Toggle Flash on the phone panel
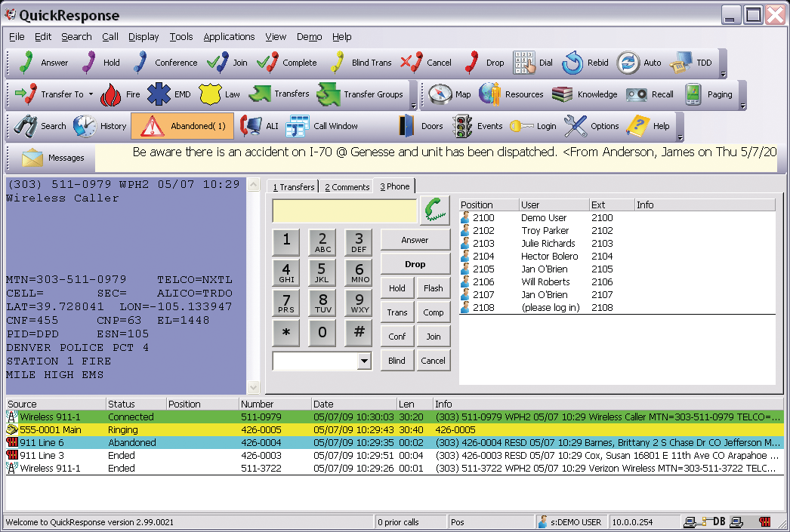790x532 pixels. [x=434, y=288]
